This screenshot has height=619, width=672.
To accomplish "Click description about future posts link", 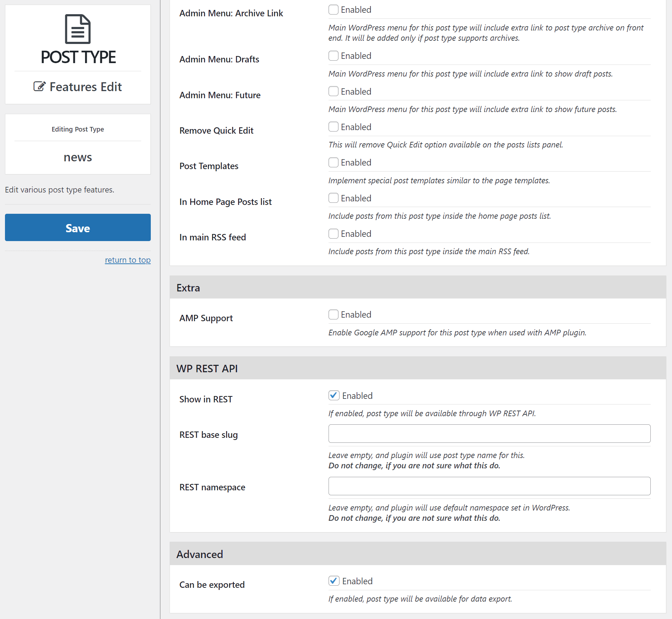I will pos(473,109).
